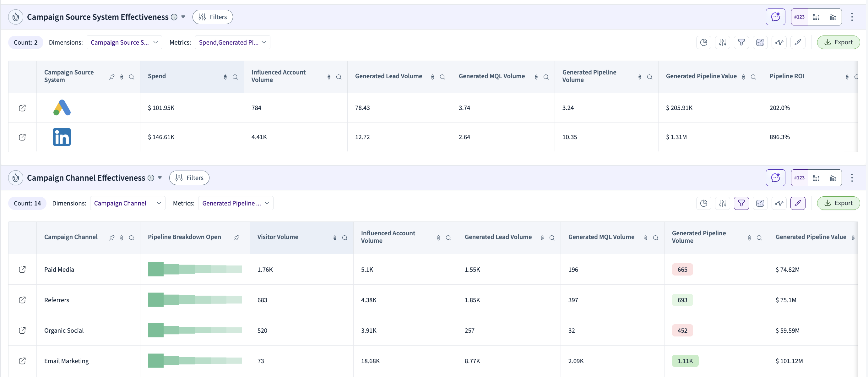
Task: Toggle highlight brush in Campaign Channel toolbar
Action: point(798,203)
